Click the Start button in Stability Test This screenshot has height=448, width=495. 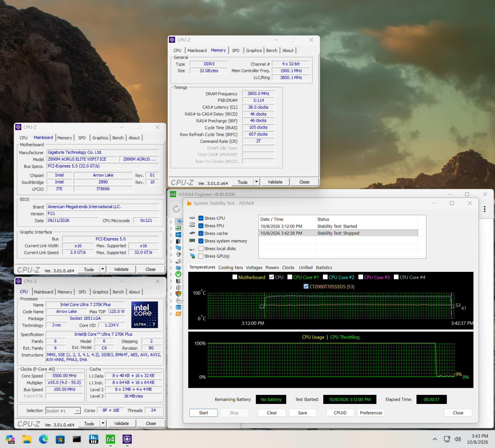(203, 413)
